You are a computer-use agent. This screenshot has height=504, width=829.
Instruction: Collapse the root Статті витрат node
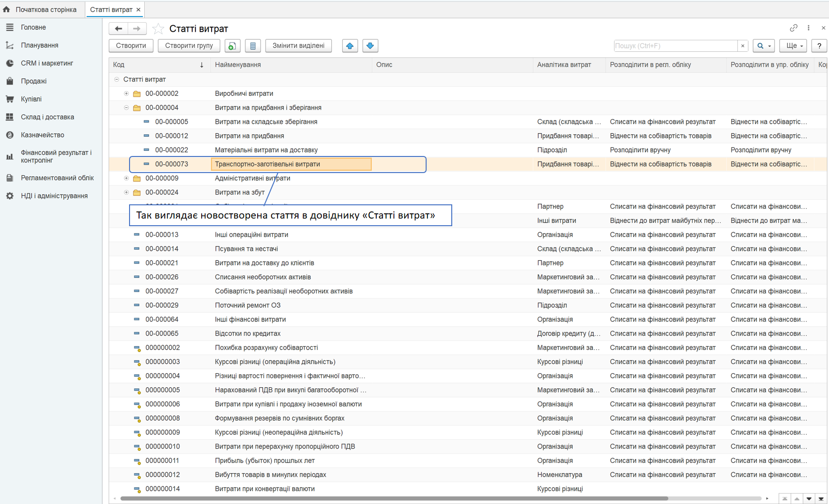click(116, 80)
